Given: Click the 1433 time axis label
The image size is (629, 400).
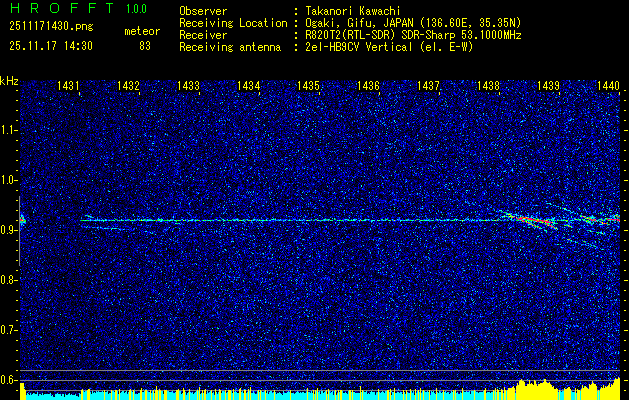Looking at the screenshot, I should point(188,86).
